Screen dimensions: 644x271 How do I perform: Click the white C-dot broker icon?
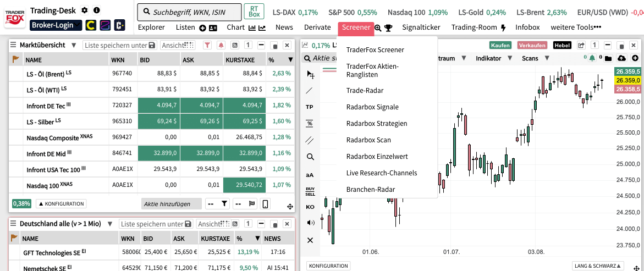click(119, 25)
